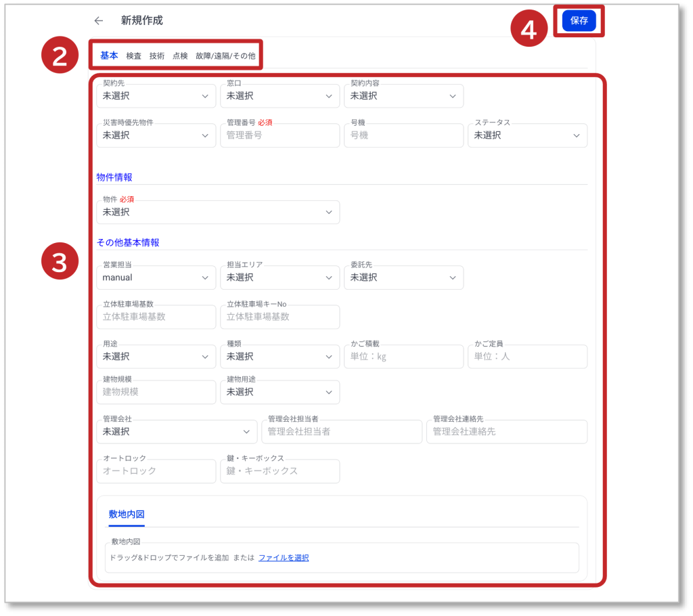Click the 保存 save button
Viewport: 693px width, 616px height.
coord(579,21)
